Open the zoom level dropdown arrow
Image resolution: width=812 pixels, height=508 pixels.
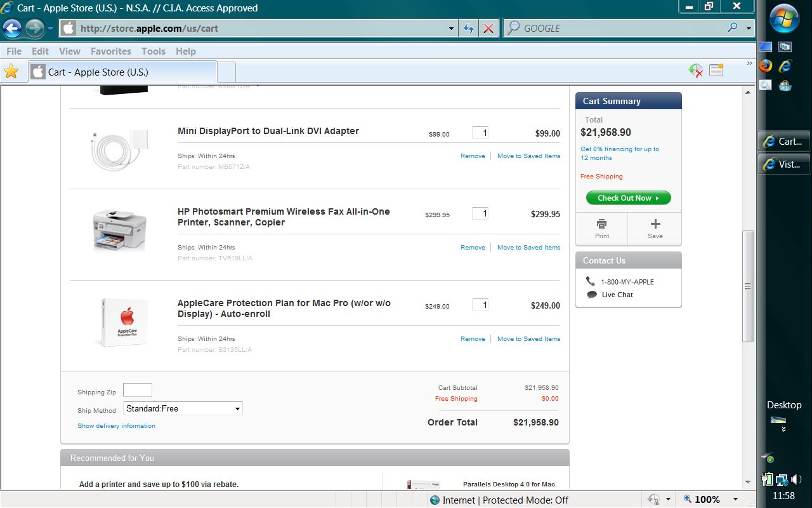point(735,500)
